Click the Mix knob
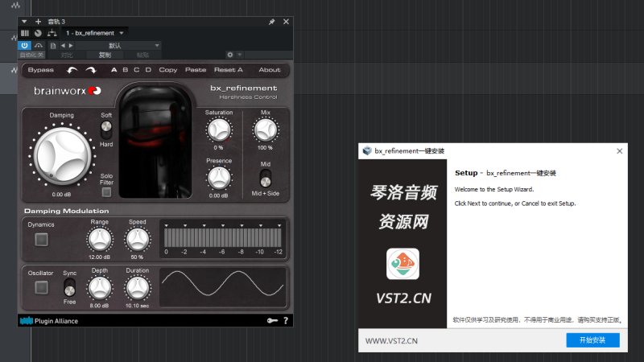This screenshot has height=362, width=644. point(266,130)
